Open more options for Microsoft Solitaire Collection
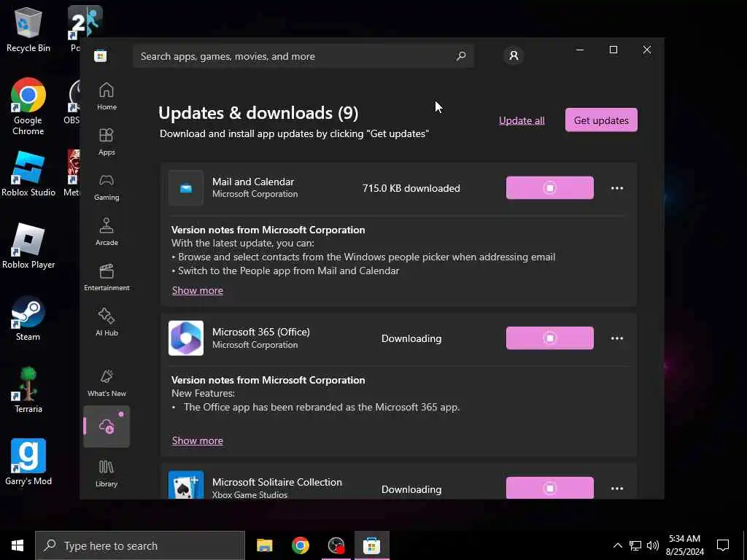The image size is (747, 560). 617,489
